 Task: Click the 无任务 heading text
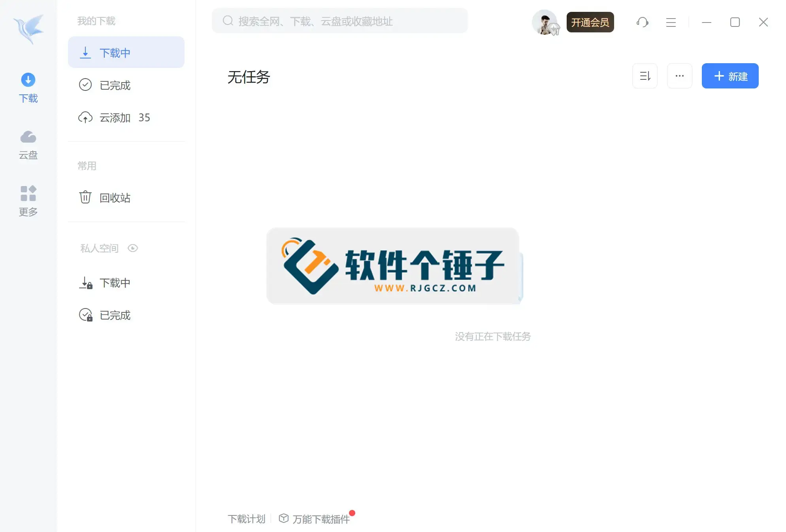click(249, 77)
